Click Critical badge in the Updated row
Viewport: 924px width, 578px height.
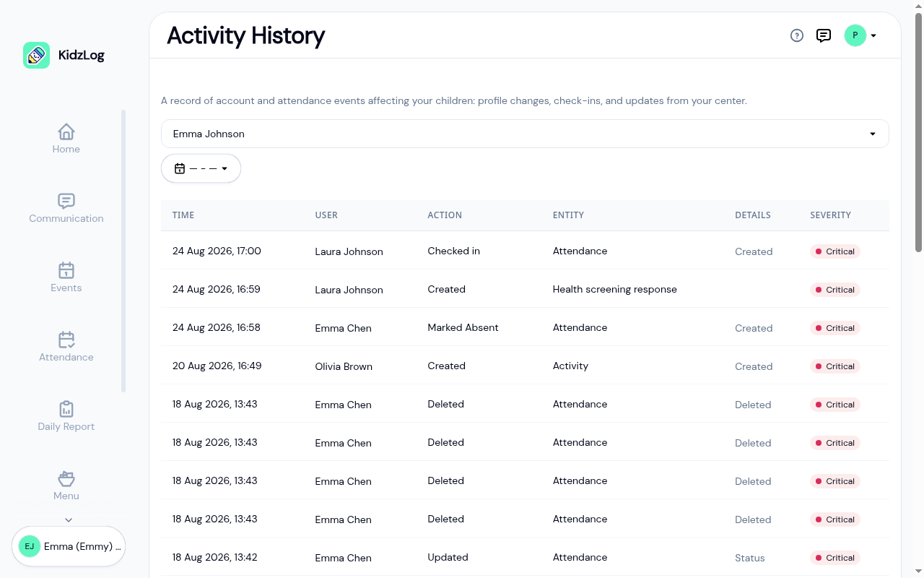834,558
